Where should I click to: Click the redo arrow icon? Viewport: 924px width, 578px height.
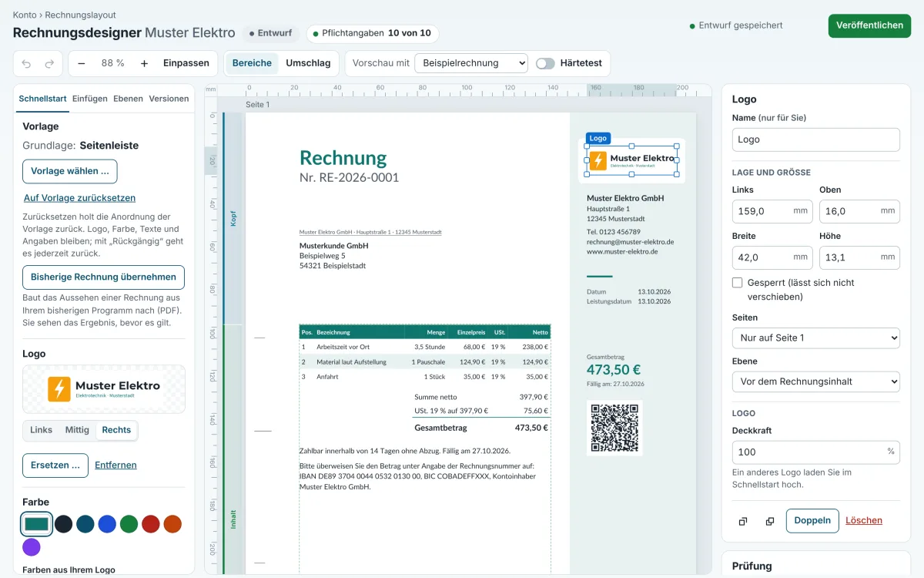tap(50, 63)
